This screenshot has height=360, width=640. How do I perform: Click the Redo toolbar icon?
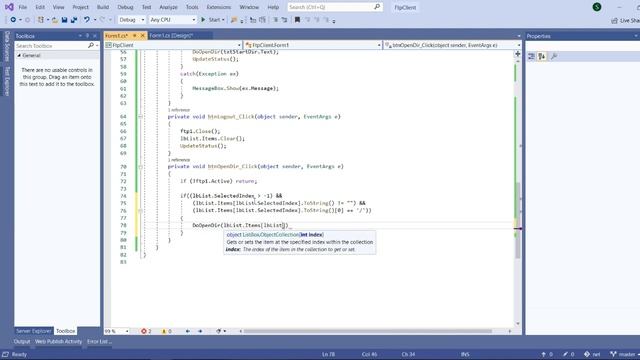(102, 20)
